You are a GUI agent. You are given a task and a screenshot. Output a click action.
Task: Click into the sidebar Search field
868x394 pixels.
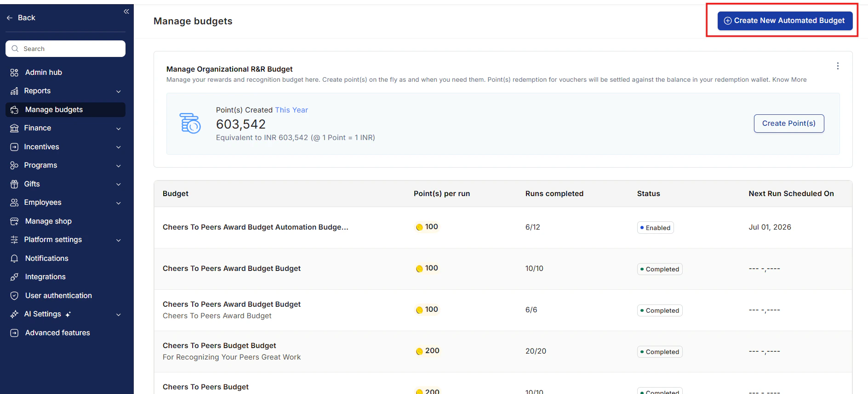[65, 49]
